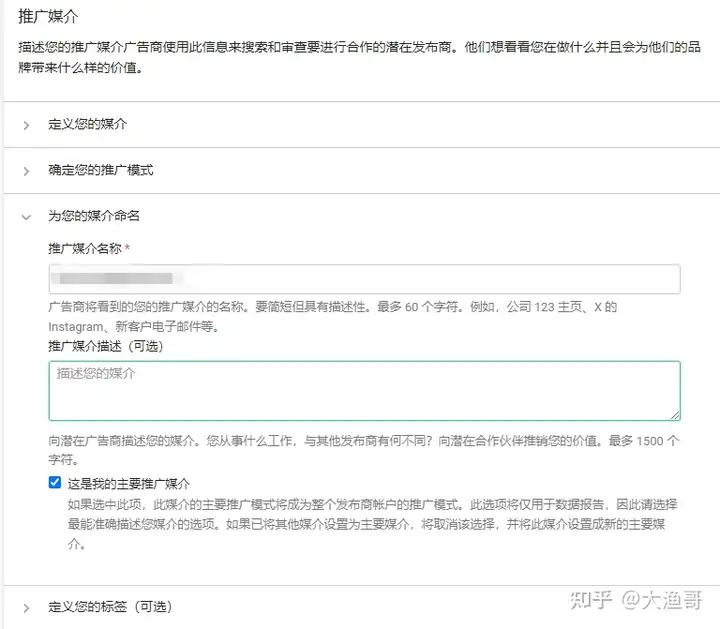
Task: Click the 推广媒介名称 input field
Action: (x=364, y=279)
